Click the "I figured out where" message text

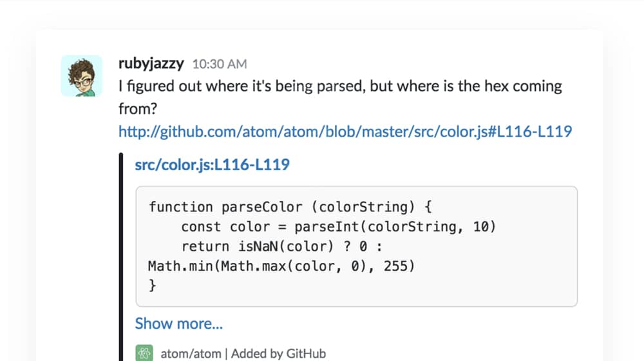coord(340,86)
